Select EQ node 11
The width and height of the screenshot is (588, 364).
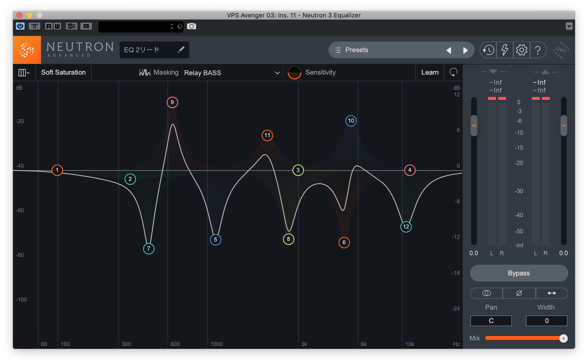pyautogui.click(x=267, y=135)
